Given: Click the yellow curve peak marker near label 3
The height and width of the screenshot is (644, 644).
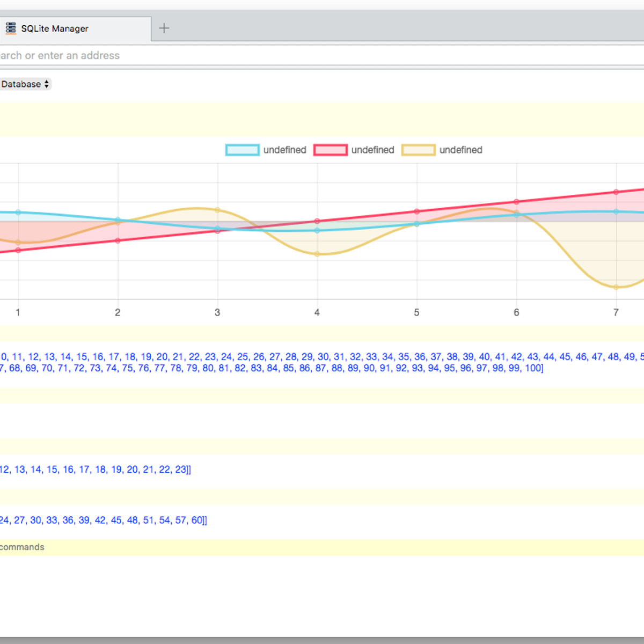Looking at the screenshot, I should click(x=217, y=209).
